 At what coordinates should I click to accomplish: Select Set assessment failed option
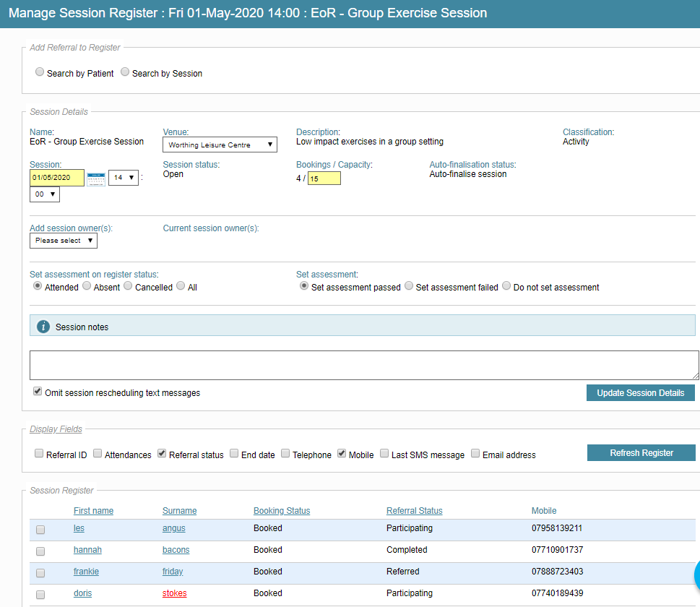pos(409,285)
